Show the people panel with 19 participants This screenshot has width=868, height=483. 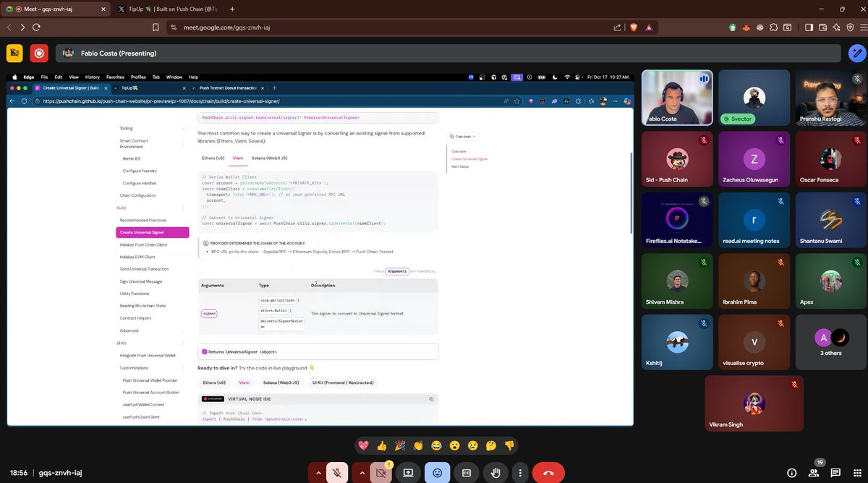click(x=814, y=473)
